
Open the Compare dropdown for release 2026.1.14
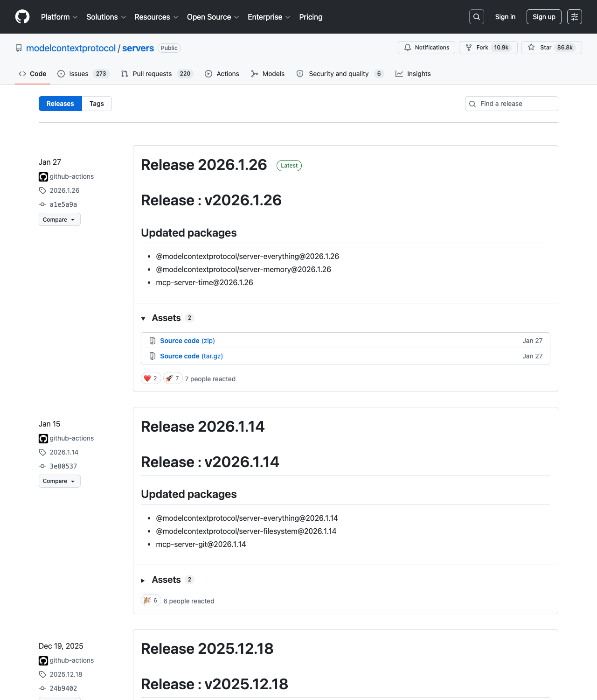click(60, 481)
